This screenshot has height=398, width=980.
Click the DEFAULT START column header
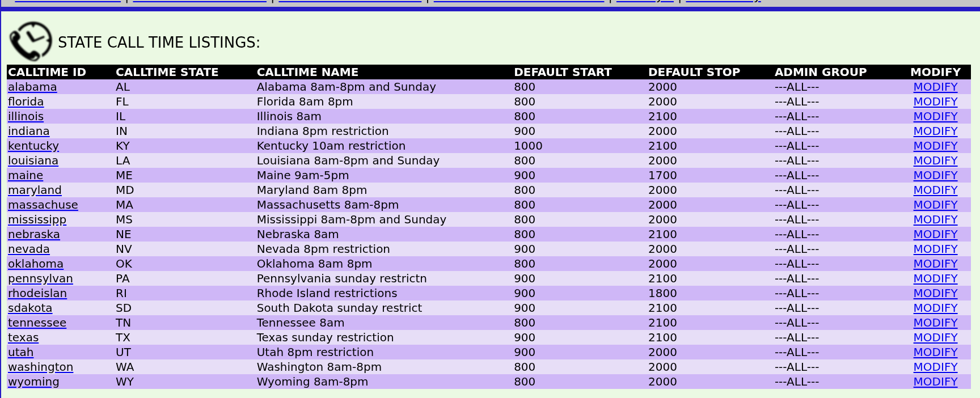click(x=563, y=72)
